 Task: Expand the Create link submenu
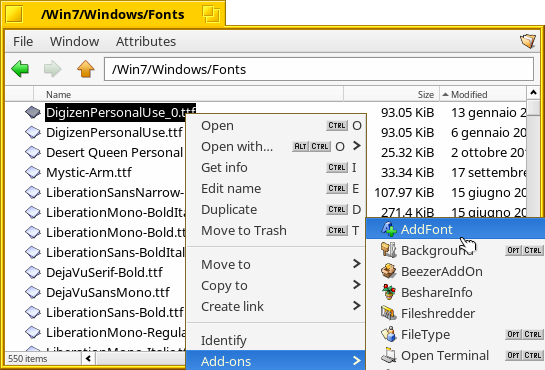pos(356,306)
